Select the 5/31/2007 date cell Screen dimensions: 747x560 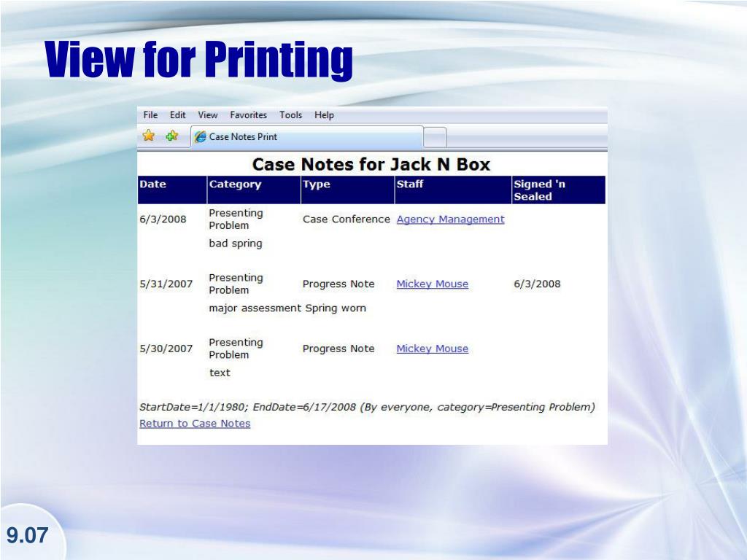pos(166,284)
